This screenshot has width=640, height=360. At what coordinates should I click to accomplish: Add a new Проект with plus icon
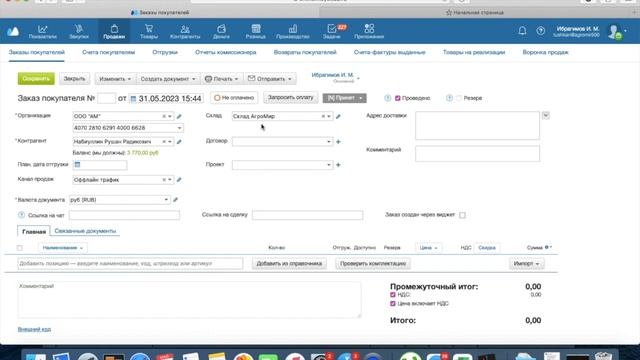[338, 165]
